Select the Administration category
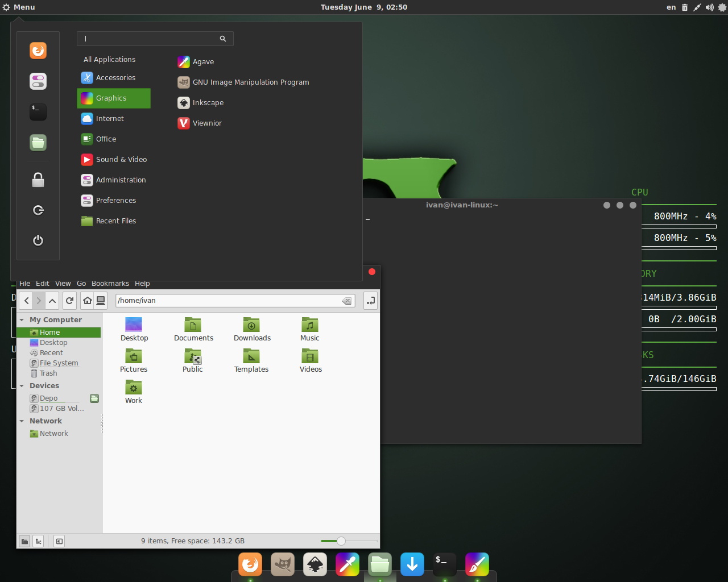Screen dimensions: 728x582 [x=114, y=180]
